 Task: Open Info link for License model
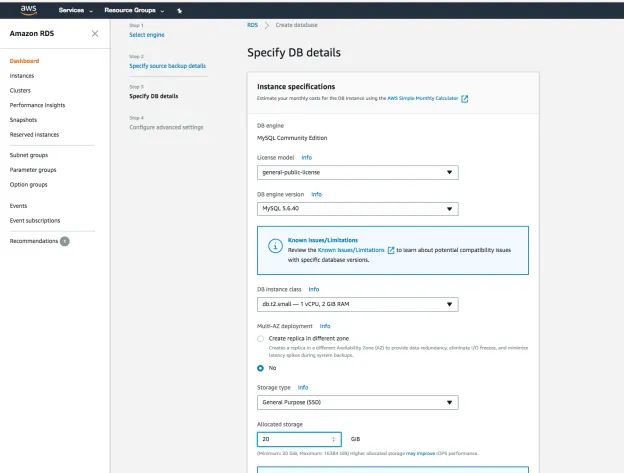coord(306,158)
